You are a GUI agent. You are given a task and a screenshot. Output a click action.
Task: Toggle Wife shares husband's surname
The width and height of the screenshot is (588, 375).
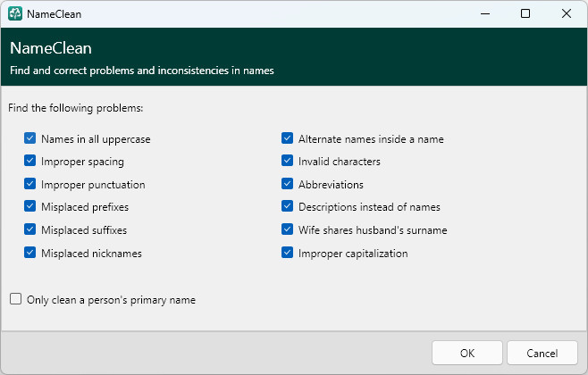pos(287,229)
